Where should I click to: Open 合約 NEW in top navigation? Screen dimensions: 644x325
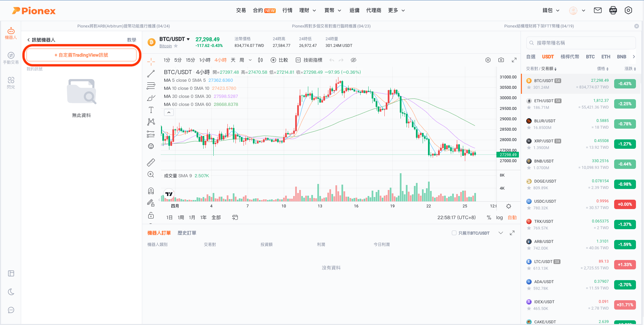tap(264, 10)
